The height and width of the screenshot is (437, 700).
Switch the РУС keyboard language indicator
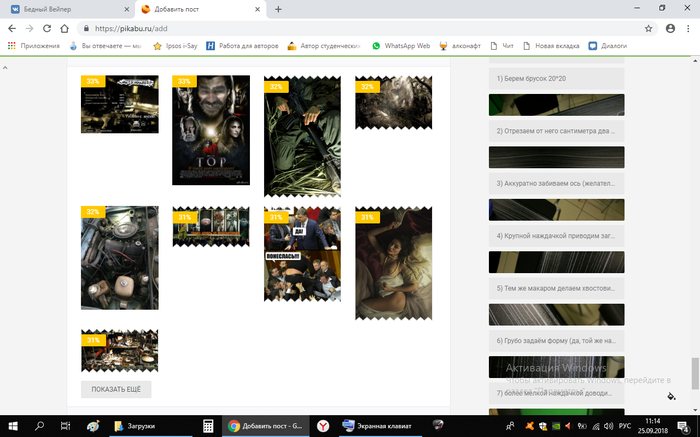click(625, 426)
